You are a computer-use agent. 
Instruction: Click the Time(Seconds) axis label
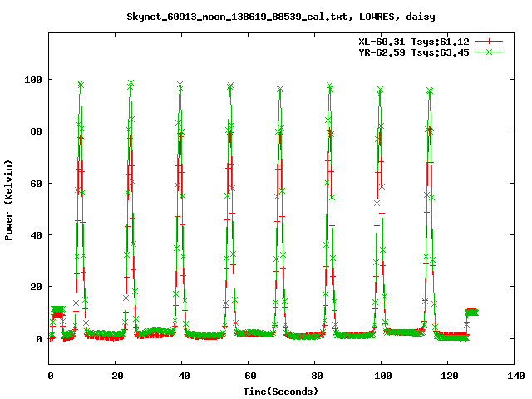(x=281, y=392)
